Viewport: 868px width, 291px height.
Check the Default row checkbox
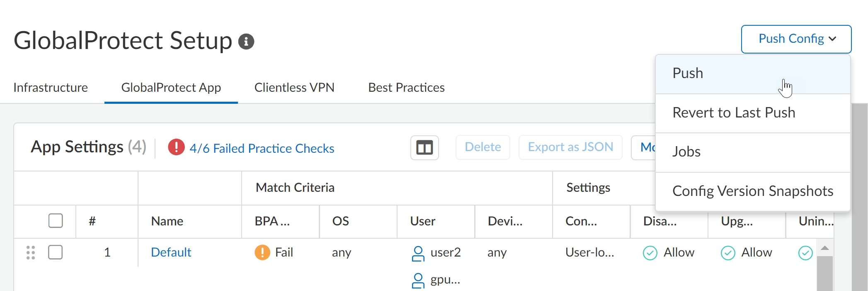click(x=56, y=252)
